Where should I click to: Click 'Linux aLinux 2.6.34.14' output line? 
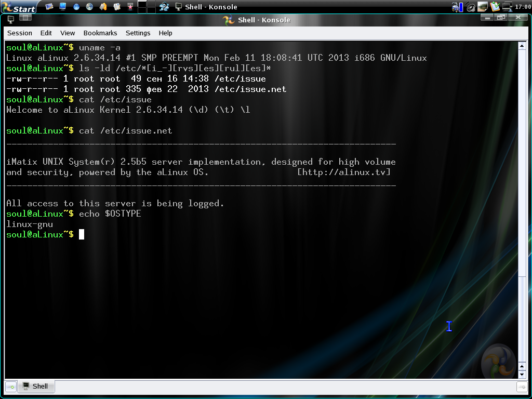coord(217,58)
